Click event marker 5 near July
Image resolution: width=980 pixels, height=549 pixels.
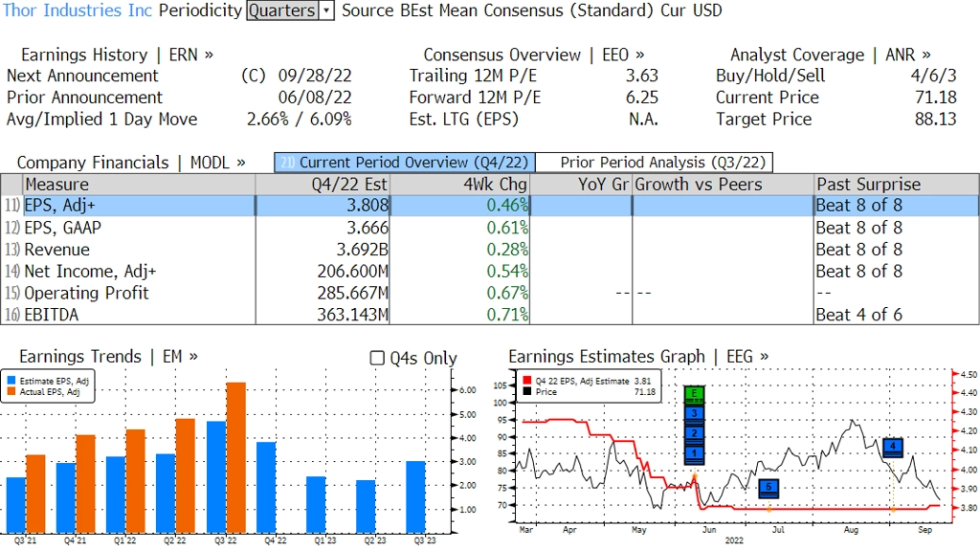pyautogui.click(x=768, y=489)
